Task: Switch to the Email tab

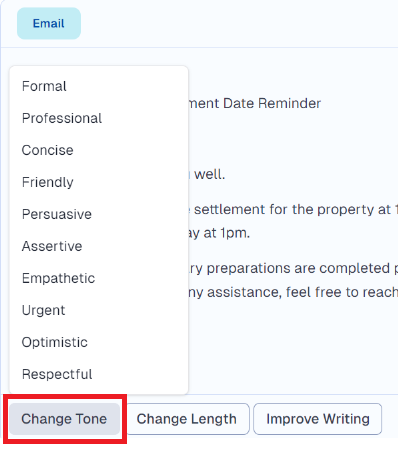Action: click(x=49, y=23)
